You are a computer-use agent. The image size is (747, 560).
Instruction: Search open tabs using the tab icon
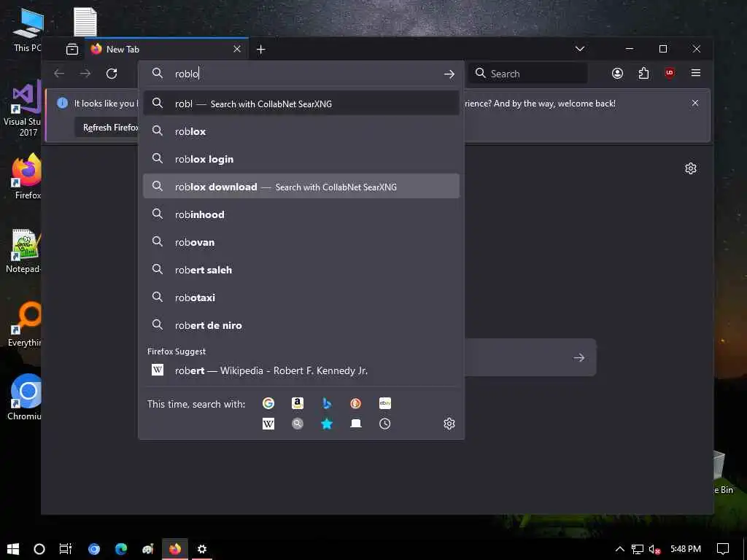coord(355,424)
